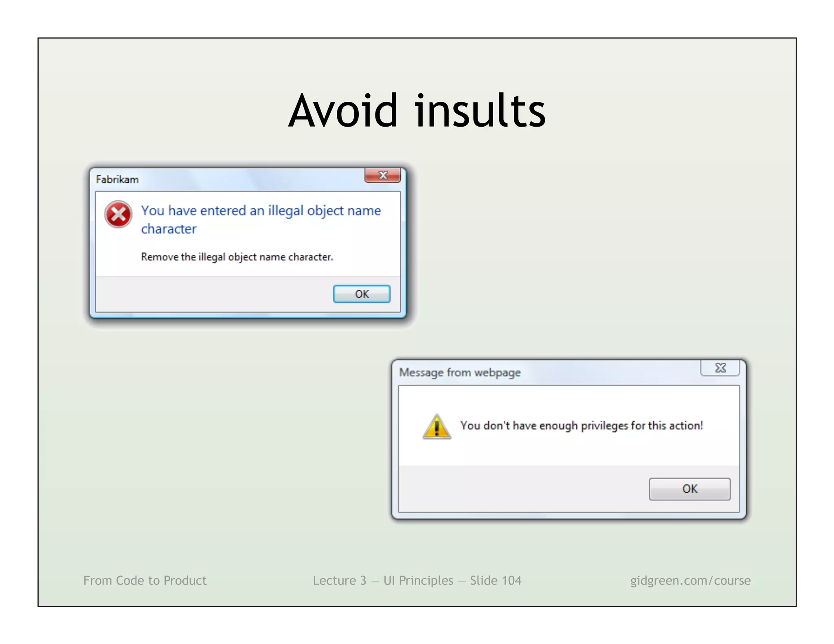Click OK in Message from webpage dialog
The width and height of the screenshot is (834, 644).
coord(689,489)
